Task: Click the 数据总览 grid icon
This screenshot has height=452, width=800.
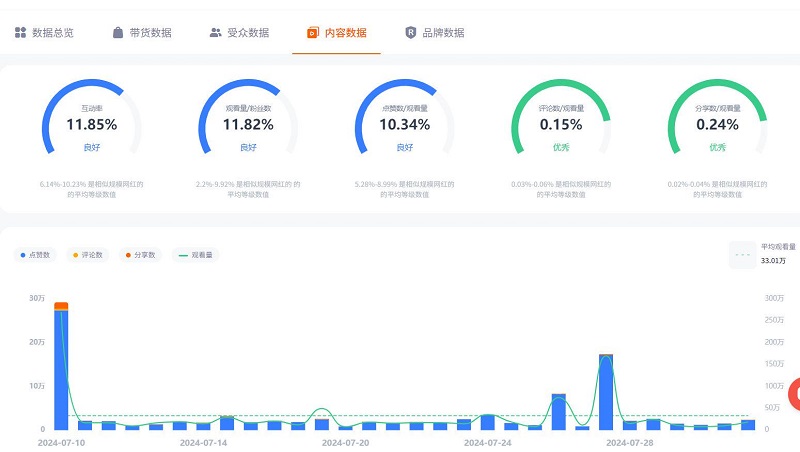Action: coord(20,33)
